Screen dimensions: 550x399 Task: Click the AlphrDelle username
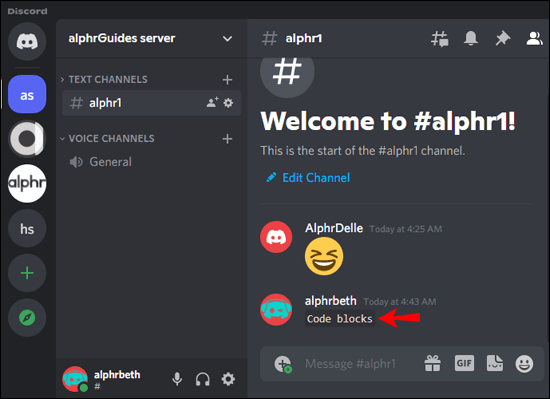[x=334, y=228]
